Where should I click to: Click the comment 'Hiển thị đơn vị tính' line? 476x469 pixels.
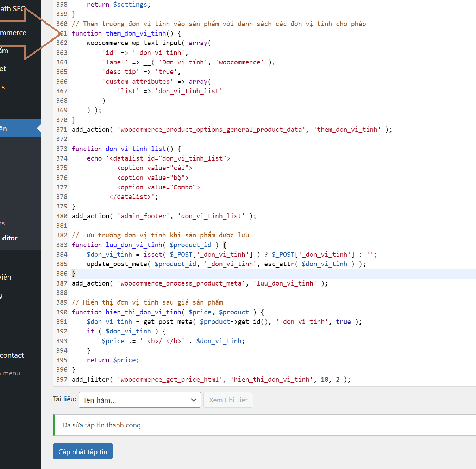click(147, 302)
